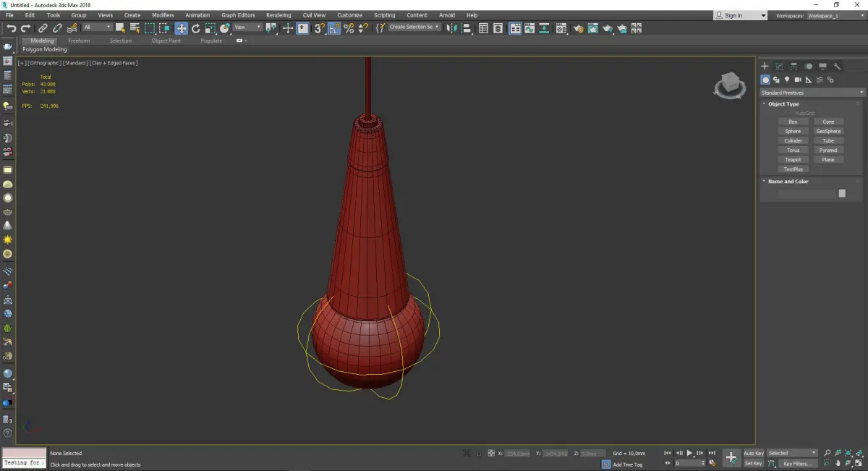
Task: Toggle the Auto Key button
Action: point(753,454)
